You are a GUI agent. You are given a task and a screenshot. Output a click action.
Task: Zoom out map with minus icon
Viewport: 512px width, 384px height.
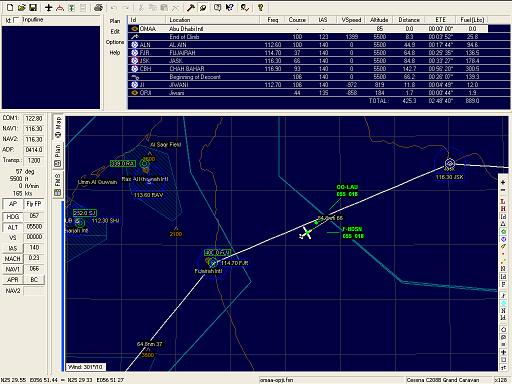[x=503, y=190]
